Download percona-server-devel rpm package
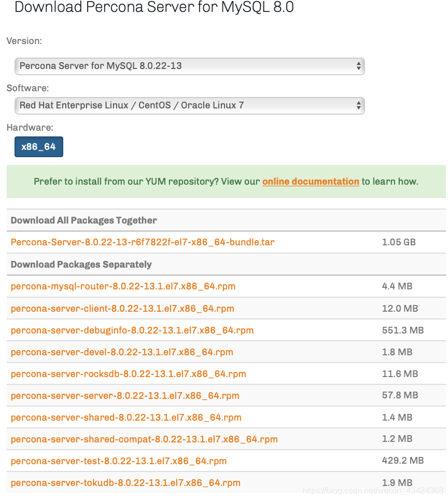448x500 pixels. click(121, 352)
